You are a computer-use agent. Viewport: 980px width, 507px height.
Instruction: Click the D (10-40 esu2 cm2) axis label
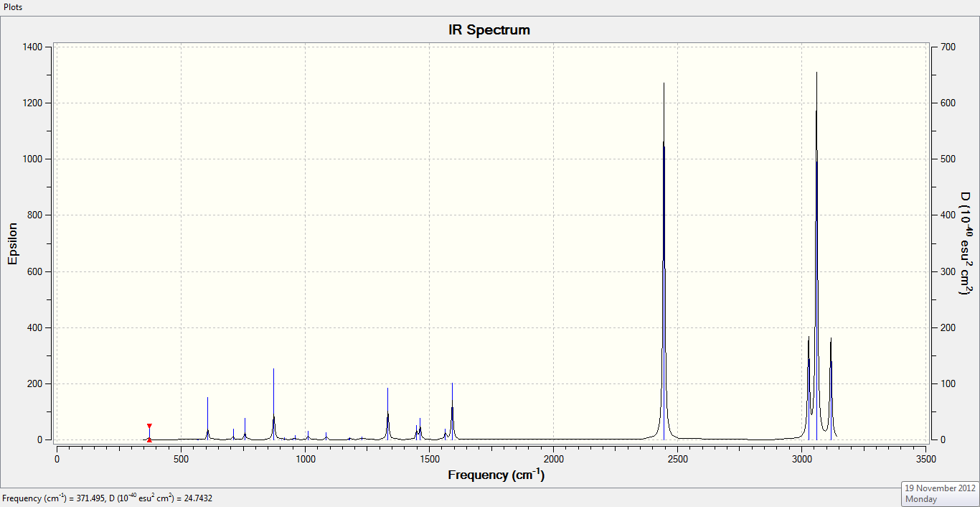[x=966, y=243]
